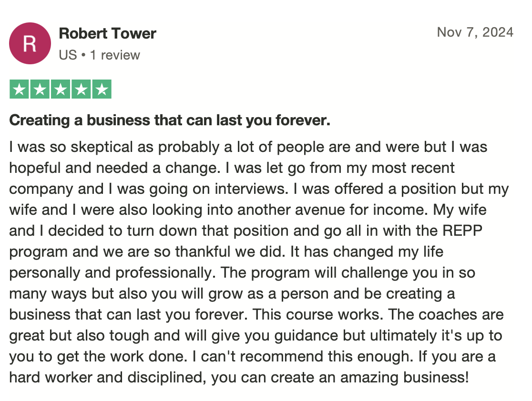Click the "Nov 7, 2024" review date
532x401 pixels.
click(x=475, y=32)
